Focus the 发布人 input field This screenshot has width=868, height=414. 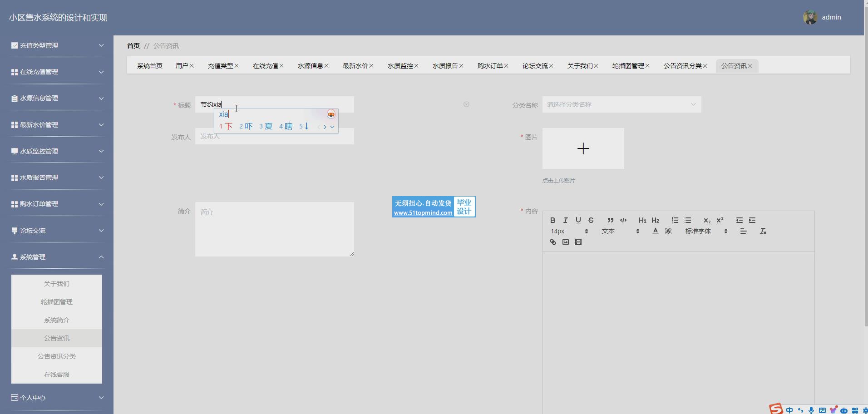pos(275,136)
